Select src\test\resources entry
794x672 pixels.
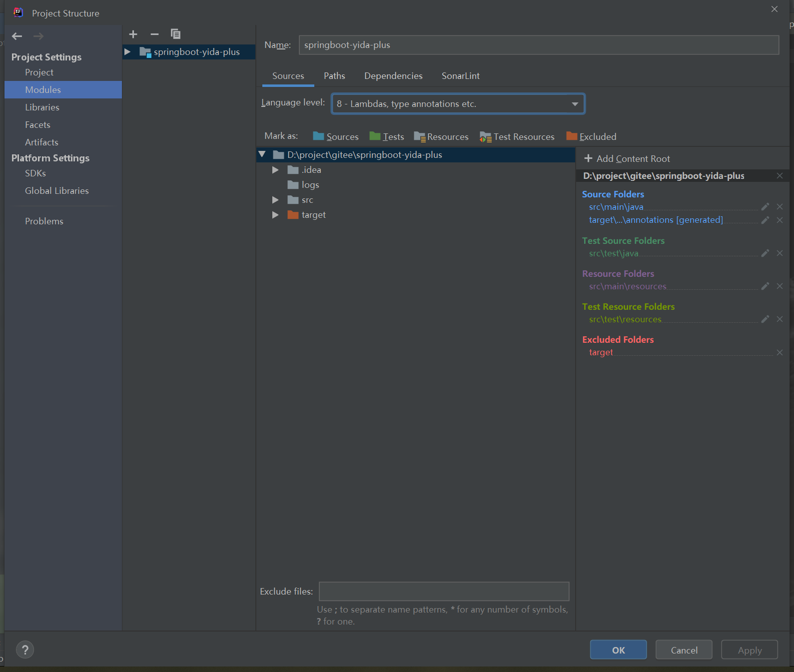pos(625,319)
